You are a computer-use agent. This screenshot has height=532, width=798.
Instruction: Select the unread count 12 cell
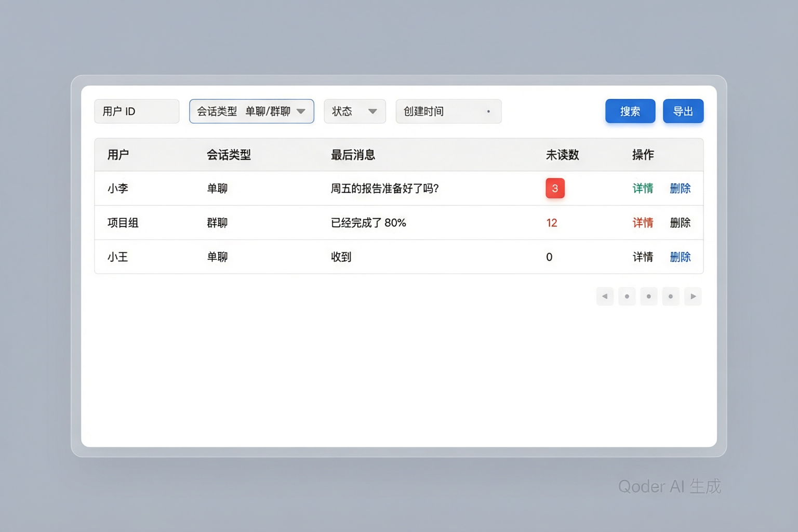pos(552,223)
